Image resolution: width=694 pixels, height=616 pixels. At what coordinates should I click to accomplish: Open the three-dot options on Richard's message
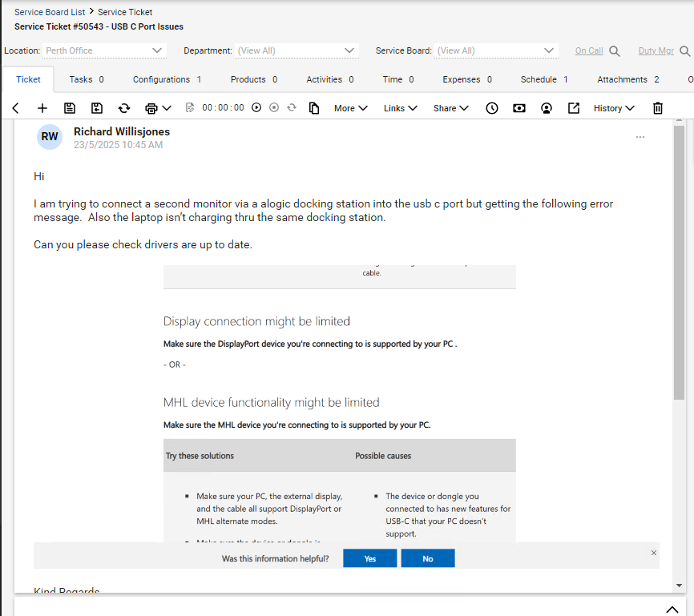(640, 137)
